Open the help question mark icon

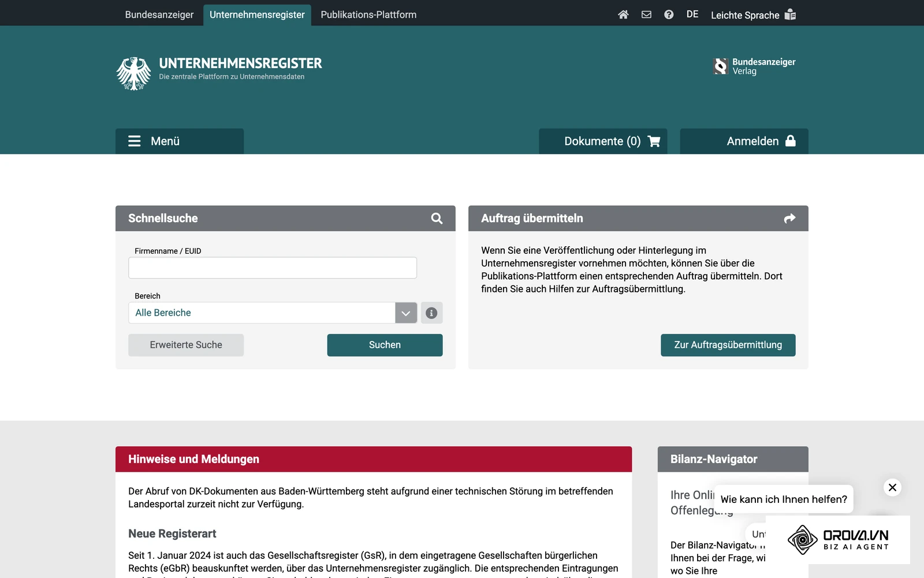pos(669,14)
